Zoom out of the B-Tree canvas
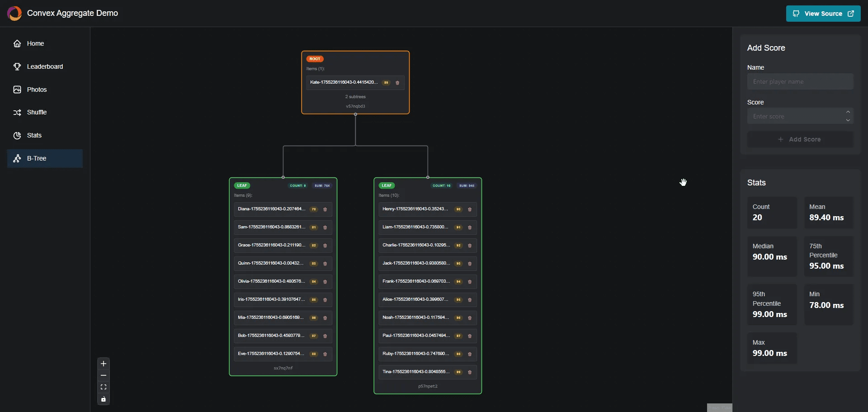Image resolution: width=868 pixels, height=412 pixels. (104, 375)
